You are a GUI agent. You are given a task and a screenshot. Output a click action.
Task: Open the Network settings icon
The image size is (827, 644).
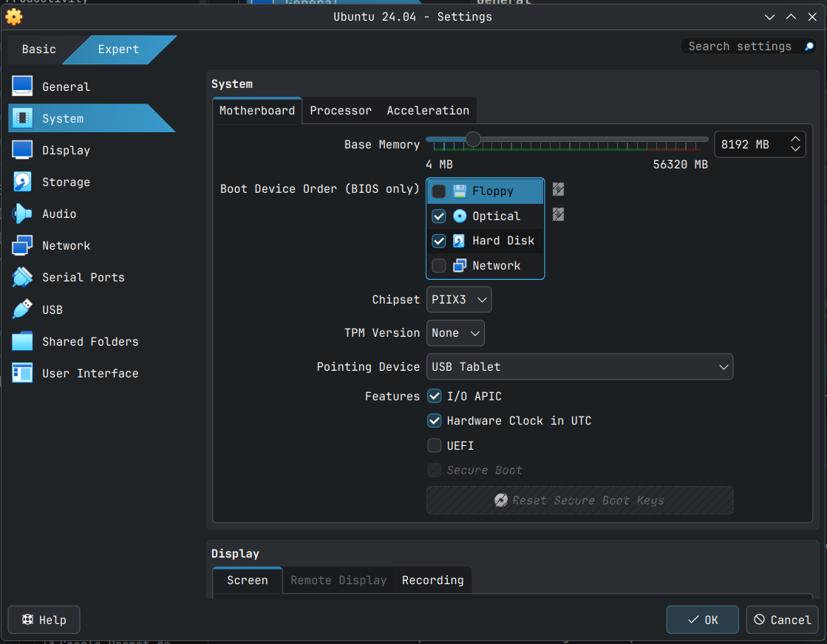tap(22, 245)
